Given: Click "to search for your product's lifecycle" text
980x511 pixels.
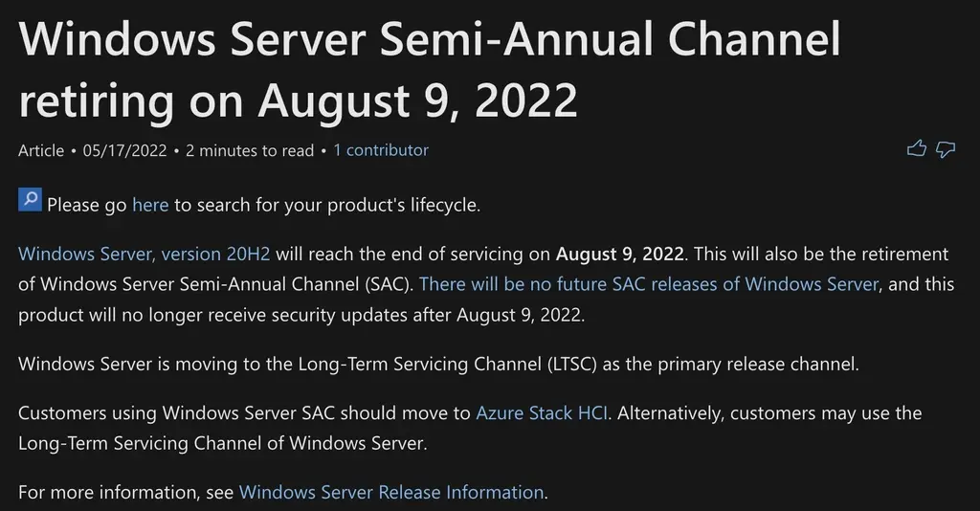Looking at the screenshot, I should point(326,205).
